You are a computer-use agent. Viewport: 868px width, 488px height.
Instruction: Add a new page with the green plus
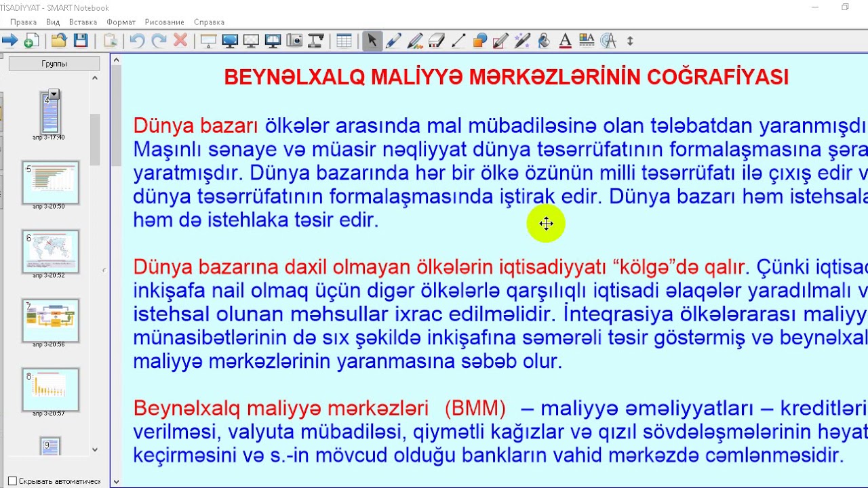tap(30, 41)
